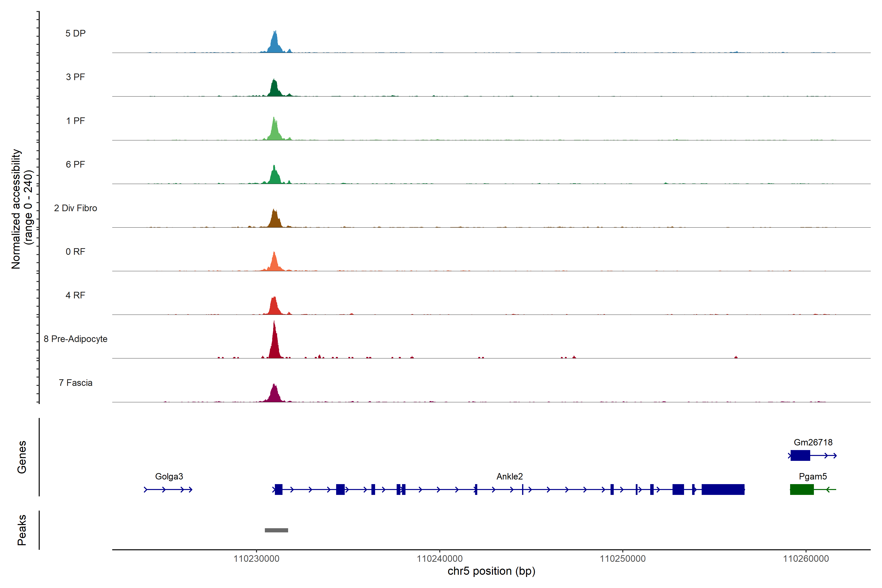Click the 5 DP track label
This screenshot has width=882, height=588.
pos(75,33)
